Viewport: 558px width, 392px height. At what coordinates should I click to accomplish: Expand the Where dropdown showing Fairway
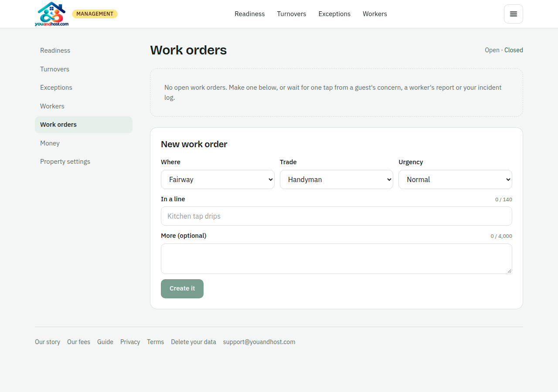pos(218,179)
